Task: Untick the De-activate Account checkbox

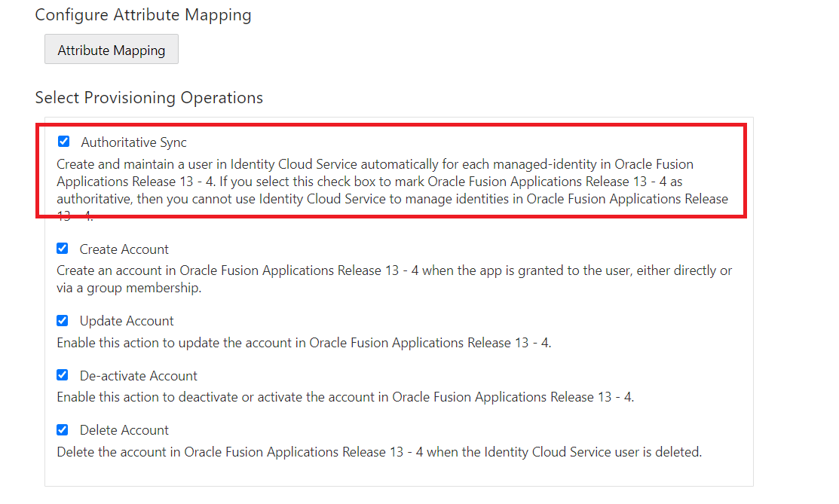Action: click(63, 375)
